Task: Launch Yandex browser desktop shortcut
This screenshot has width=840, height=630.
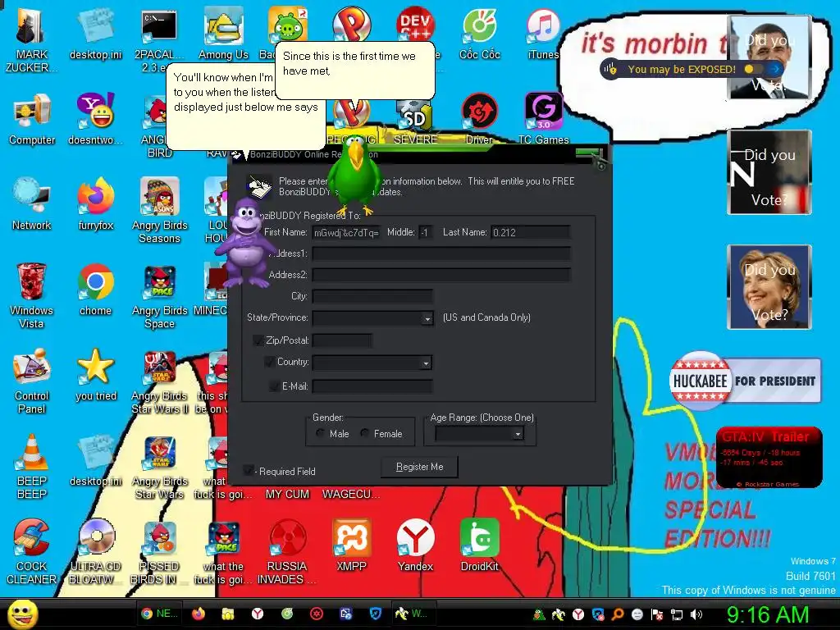Action: coord(415,546)
